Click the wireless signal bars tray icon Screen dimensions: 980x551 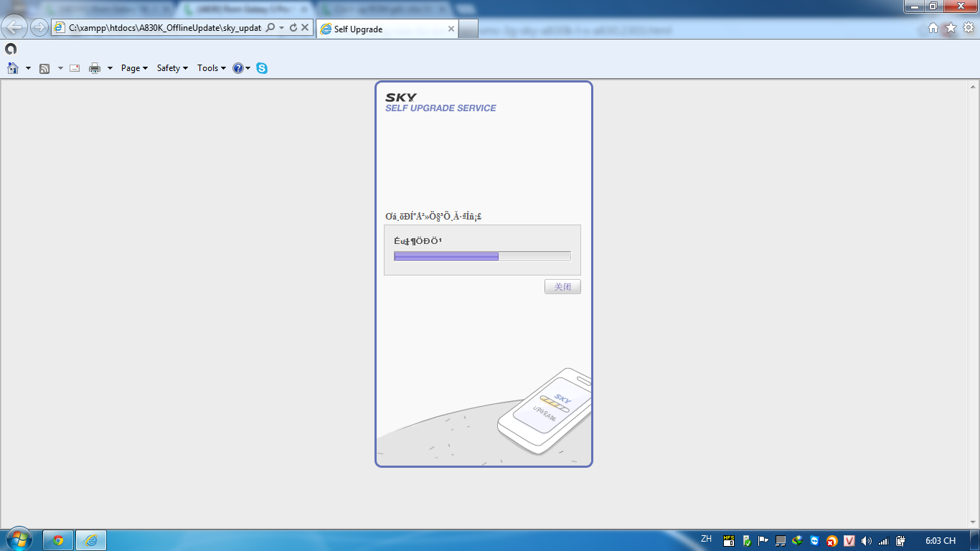point(884,541)
